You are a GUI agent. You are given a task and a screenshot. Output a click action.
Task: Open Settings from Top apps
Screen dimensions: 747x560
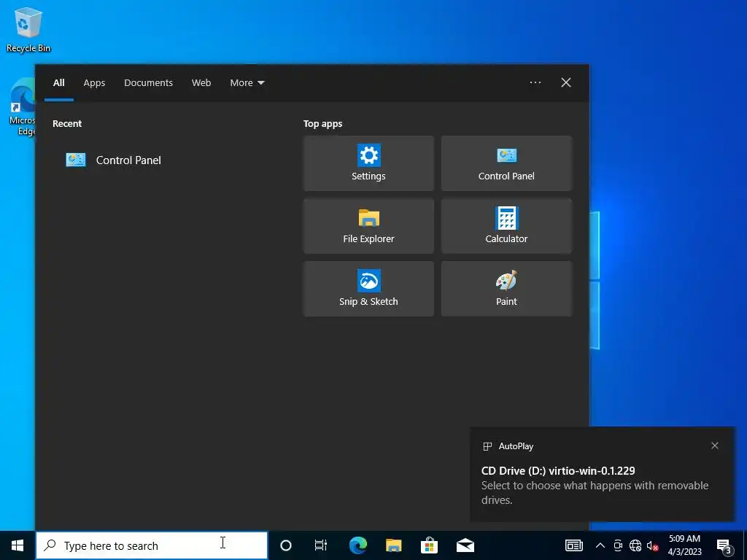click(368, 163)
